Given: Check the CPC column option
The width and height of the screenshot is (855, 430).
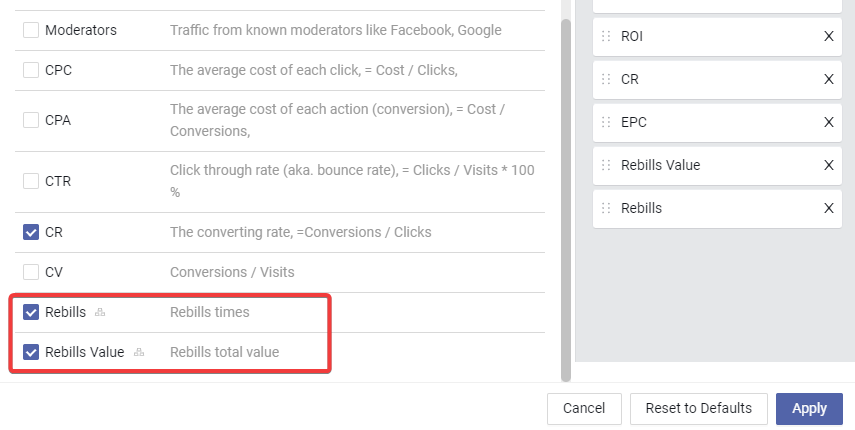Looking at the screenshot, I should pos(31,70).
